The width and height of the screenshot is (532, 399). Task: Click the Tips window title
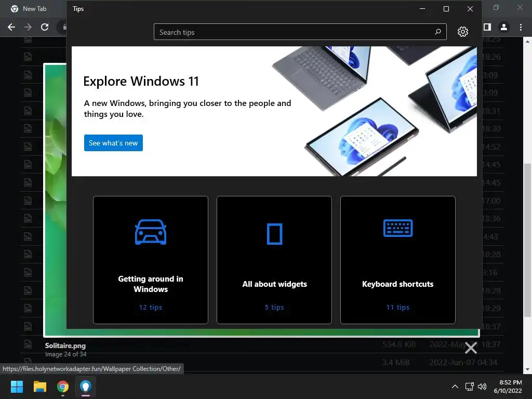[x=78, y=9]
